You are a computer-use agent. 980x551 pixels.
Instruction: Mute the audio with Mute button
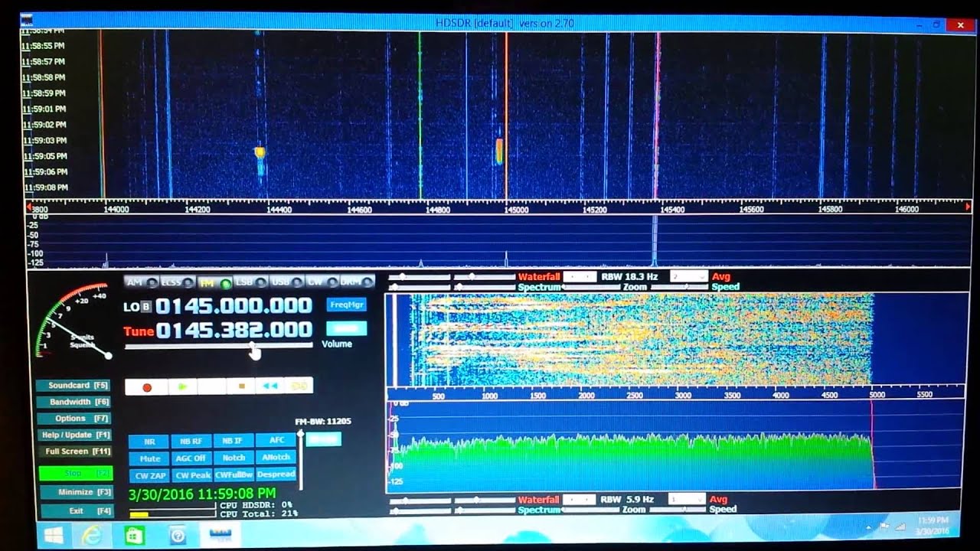[x=149, y=458]
